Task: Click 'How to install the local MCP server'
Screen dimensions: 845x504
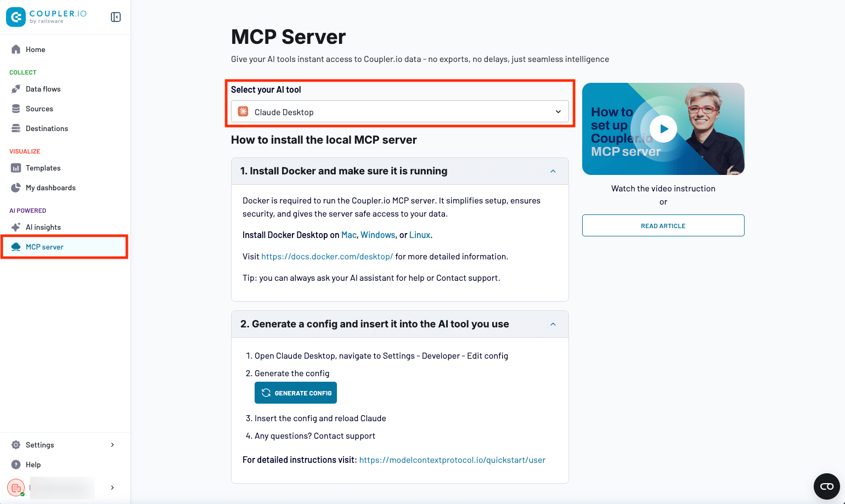Action: (x=324, y=140)
